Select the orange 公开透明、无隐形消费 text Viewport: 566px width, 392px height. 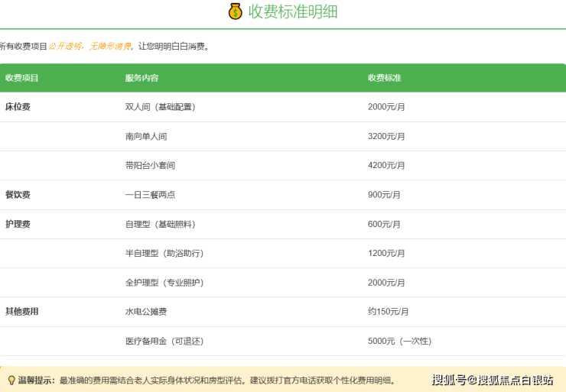89,47
